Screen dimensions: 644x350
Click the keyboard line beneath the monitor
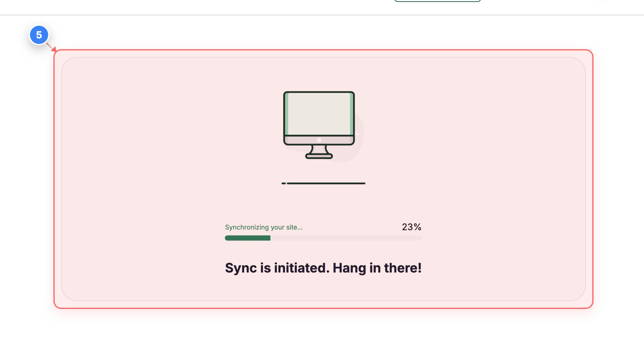click(x=324, y=183)
